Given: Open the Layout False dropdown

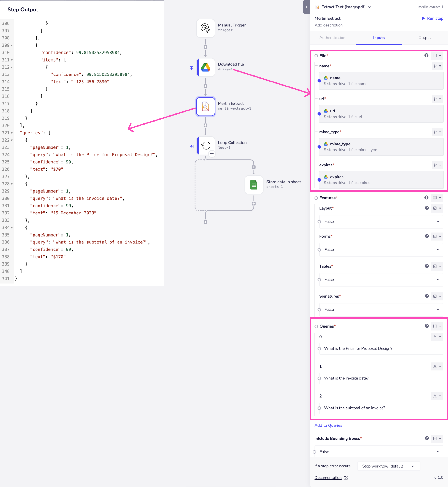Looking at the screenshot, I should [x=381, y=221].
